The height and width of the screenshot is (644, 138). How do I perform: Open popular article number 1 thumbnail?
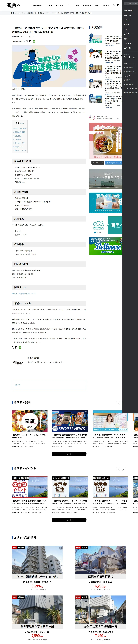pyautogui.click(x=96, y=39)
